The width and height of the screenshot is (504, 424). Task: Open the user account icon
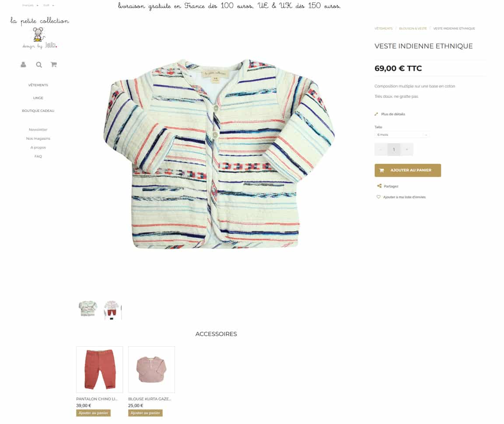(x=23, y=65)
